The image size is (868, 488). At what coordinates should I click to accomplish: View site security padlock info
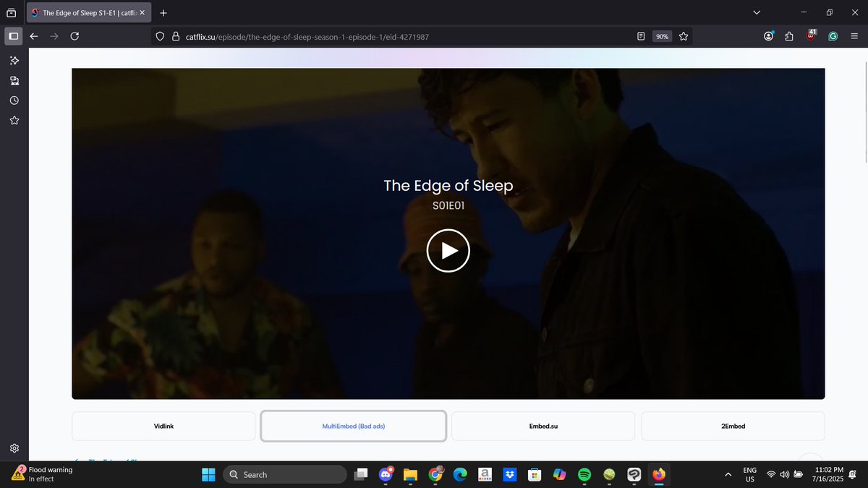pyautogui.click(x=176, y=36)
